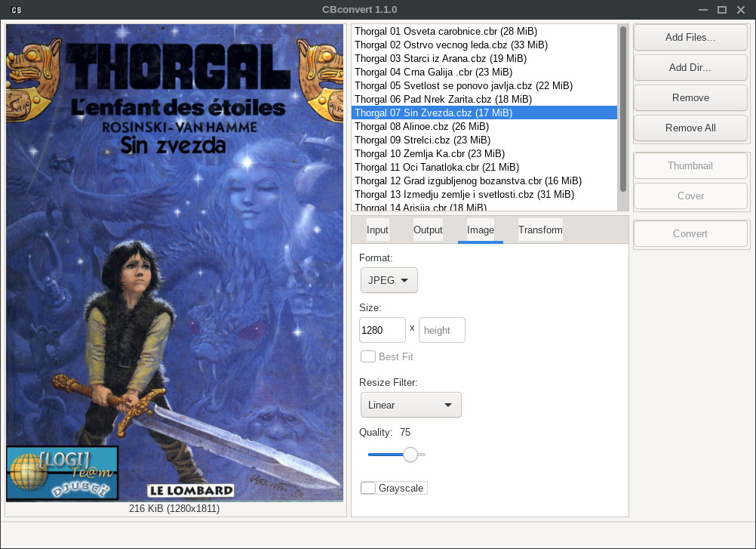This screenshot has width=756, height=549.
Task: Minimize the CBconvert window
Action: click(x=701, y=10)
